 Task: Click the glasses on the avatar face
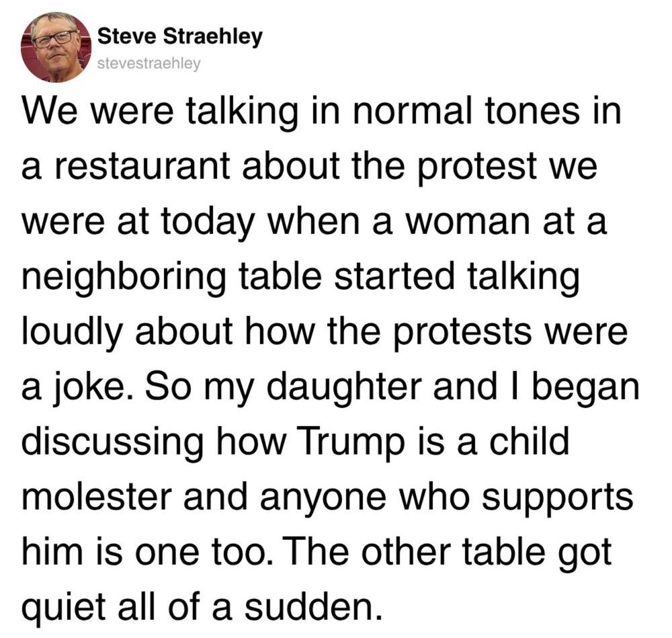pyautogui.click(x=54, y=39)
